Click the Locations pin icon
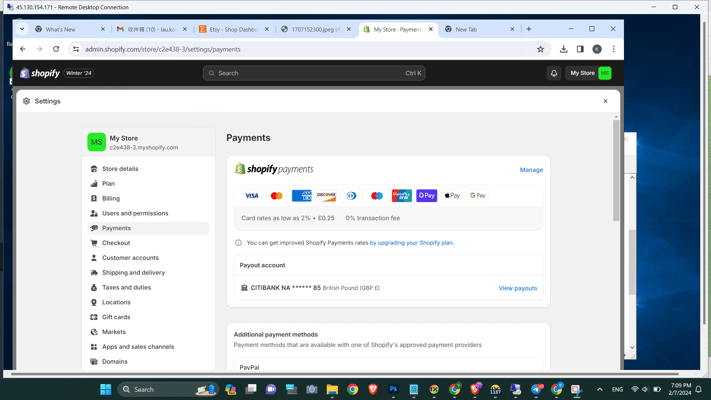Image resolution: width=711 pixels, height=400 pixels. [x=94, y=302]
